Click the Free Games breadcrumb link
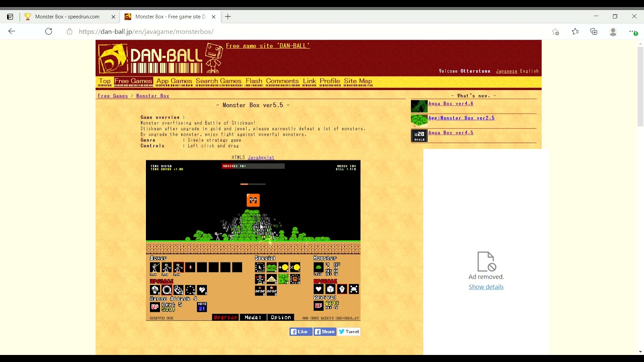 113,96
